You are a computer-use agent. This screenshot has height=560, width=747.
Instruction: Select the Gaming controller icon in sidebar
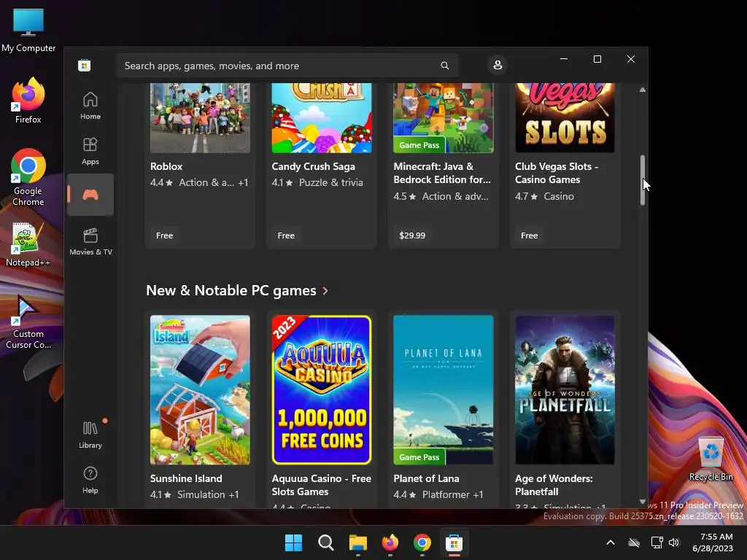click(x=90, y=194)
